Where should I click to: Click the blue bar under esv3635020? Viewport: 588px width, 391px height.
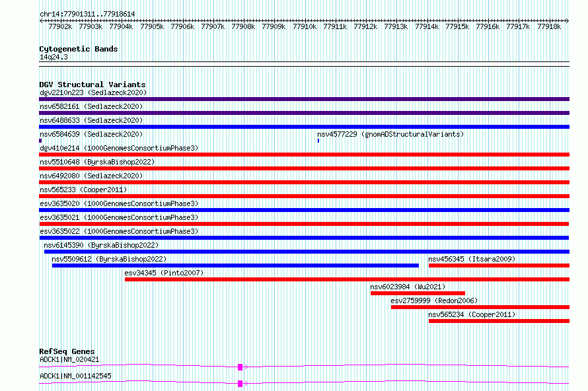pos(304,210)
